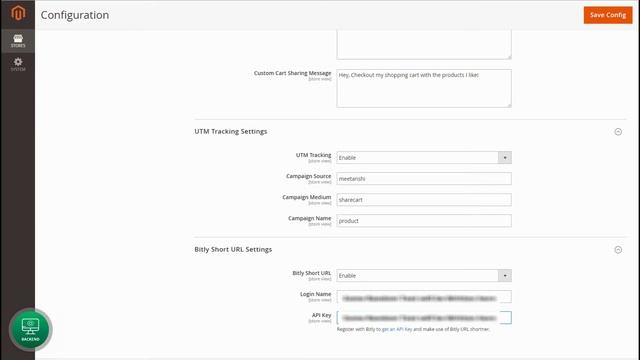Screen dimensions: 640x360
Task: Click the Magento logo icon
Action: [x=18, y=13]
